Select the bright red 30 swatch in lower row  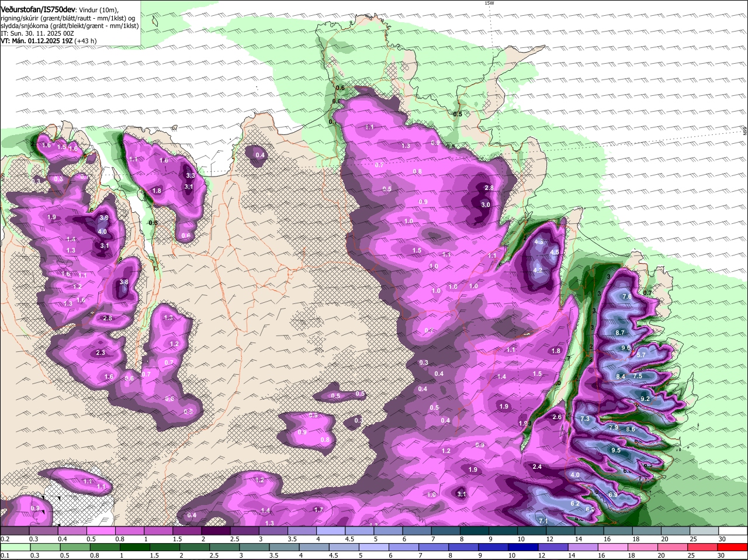click(733, 547)
